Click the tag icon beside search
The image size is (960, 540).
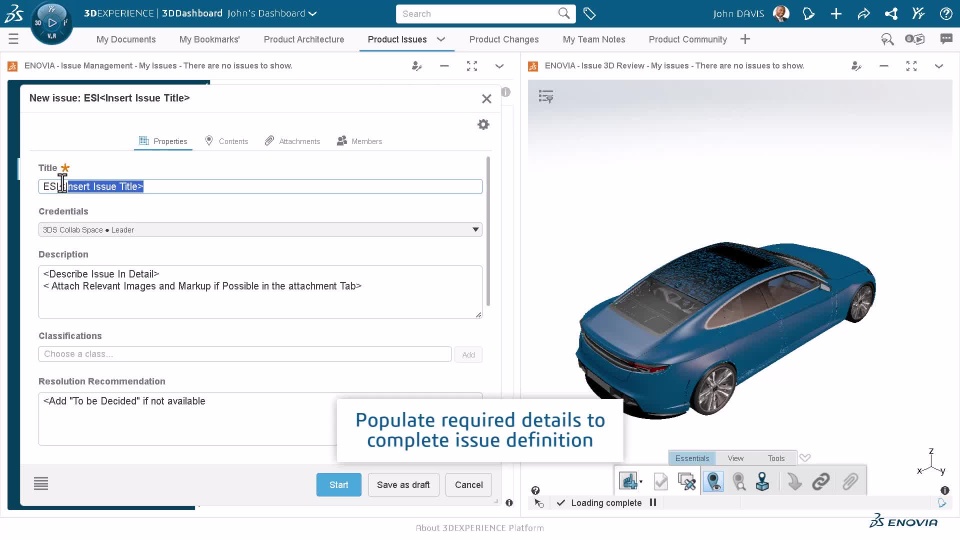pos(589,13)
